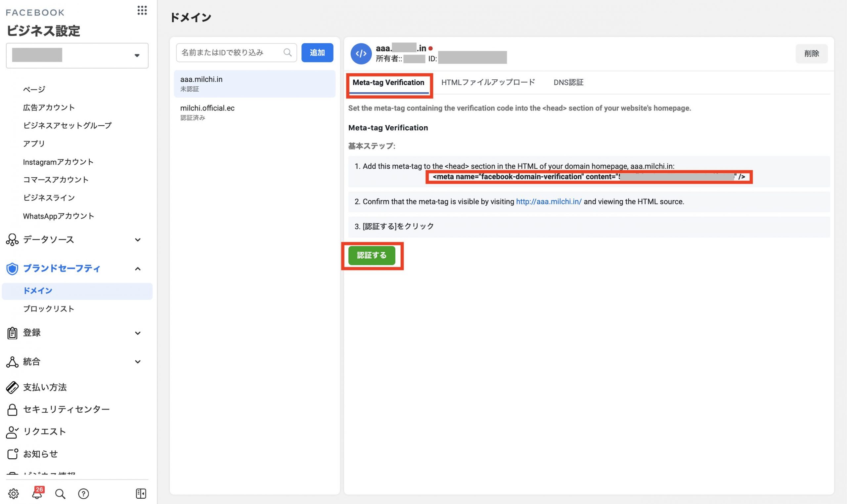The image size is (847, 504).
Task: Open セキュリティセンター menu item
Action: coord(66,410)
